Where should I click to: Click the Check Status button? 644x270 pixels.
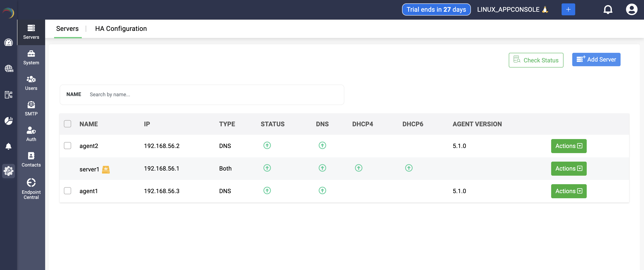(x=536, y=60)
